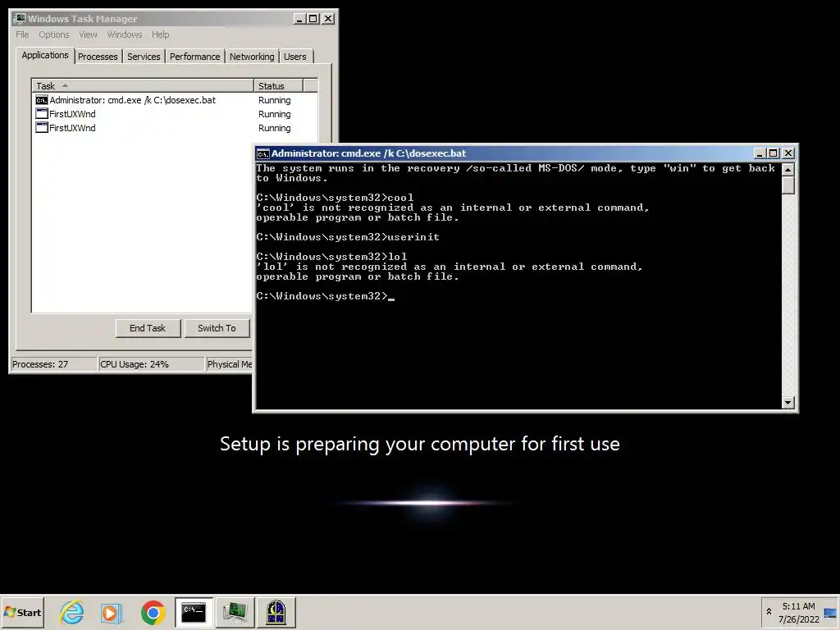Viewport: 840px width, 630px height.
Task: Switch to the Applications tab
Action: pyautogui.click(x=45, y=55)
